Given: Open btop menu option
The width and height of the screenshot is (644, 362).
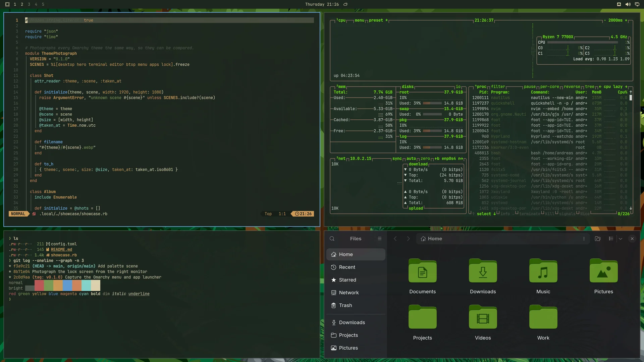Looking at the screenshot, I should (x=359, y=20).
